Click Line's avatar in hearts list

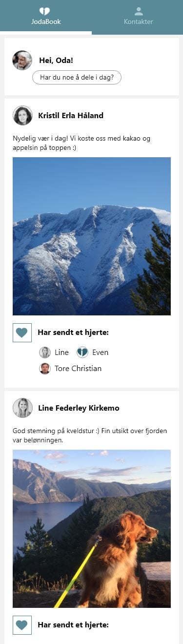pos(45,353)
